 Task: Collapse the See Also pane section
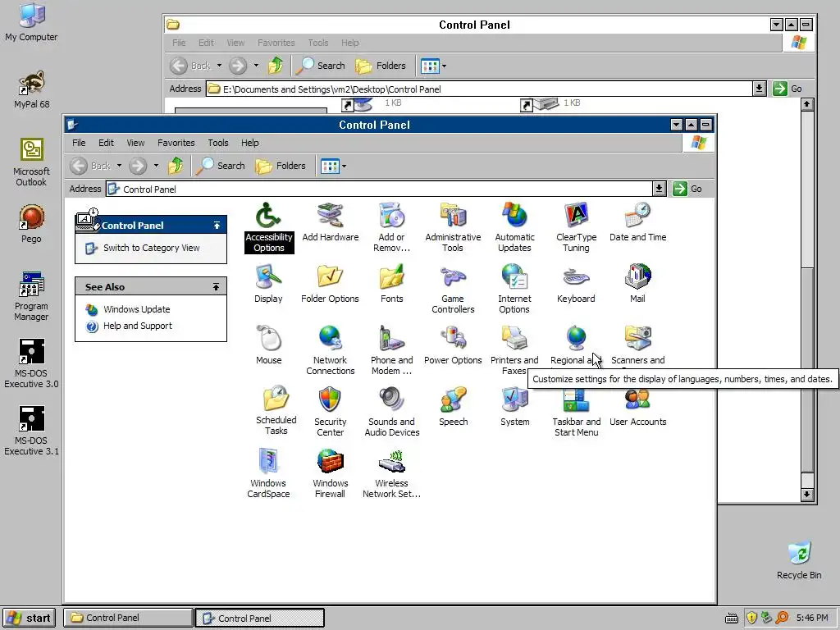tap(216, 287)
